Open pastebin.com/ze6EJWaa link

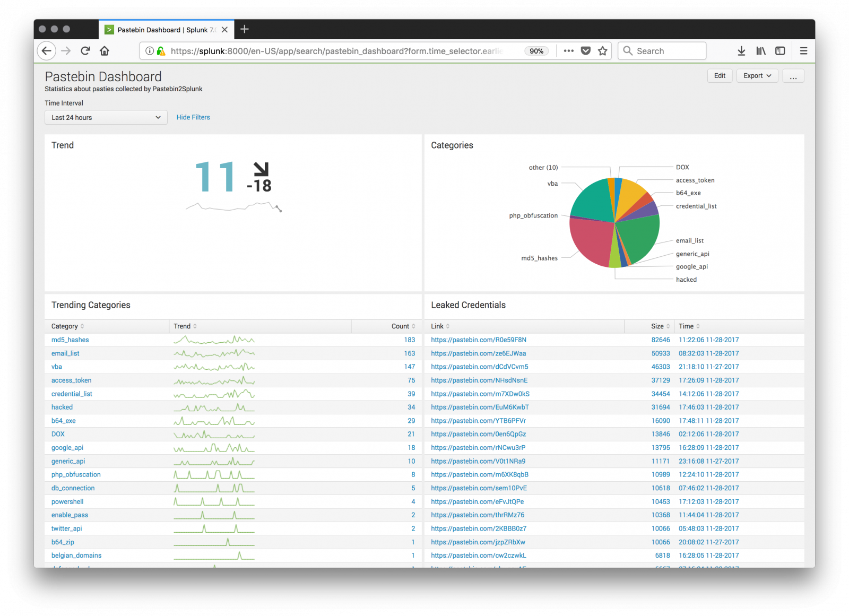(479, 353)
